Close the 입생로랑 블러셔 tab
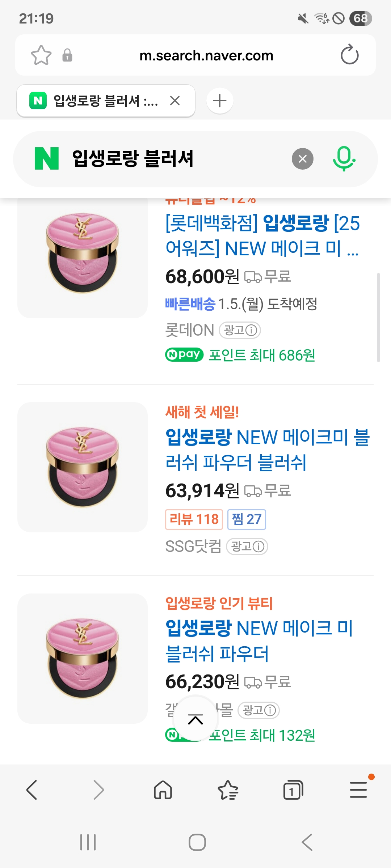The width and height of the screenshot is (391, 868). click(175, 101)
